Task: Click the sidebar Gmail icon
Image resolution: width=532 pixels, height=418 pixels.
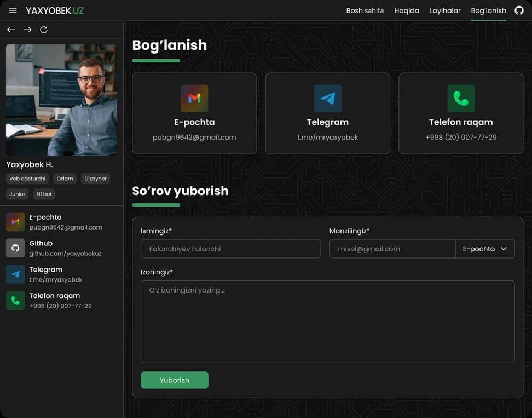Action: 15,222
